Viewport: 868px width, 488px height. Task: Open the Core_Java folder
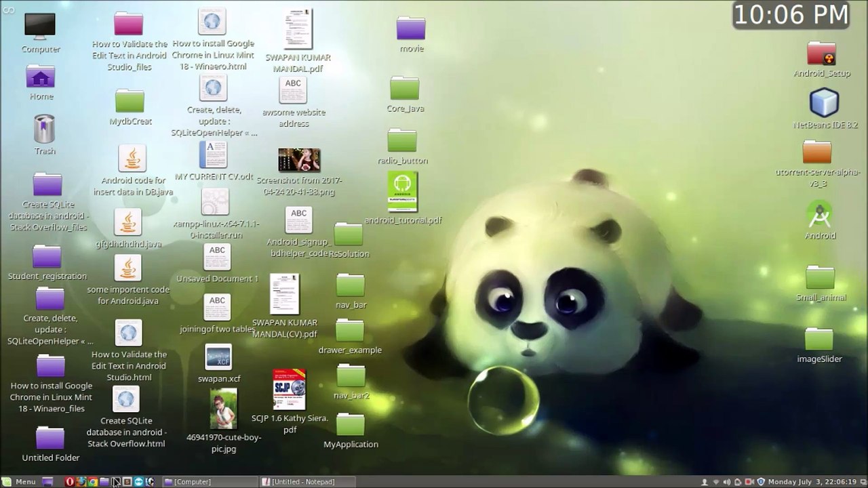pos(405,88)
